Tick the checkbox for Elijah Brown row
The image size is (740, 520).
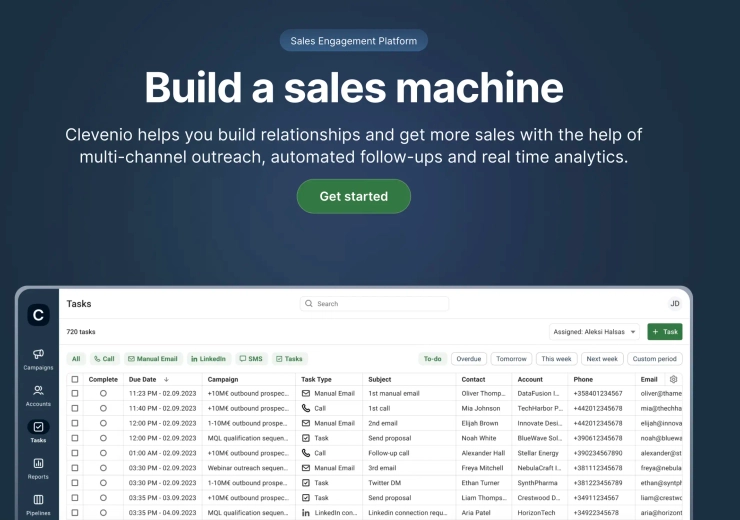tap(75, 423)
